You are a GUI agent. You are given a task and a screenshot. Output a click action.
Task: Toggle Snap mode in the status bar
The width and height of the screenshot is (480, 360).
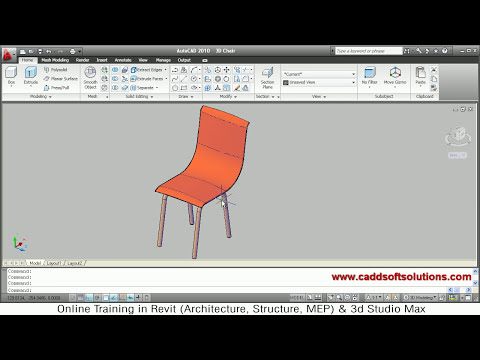72,297
